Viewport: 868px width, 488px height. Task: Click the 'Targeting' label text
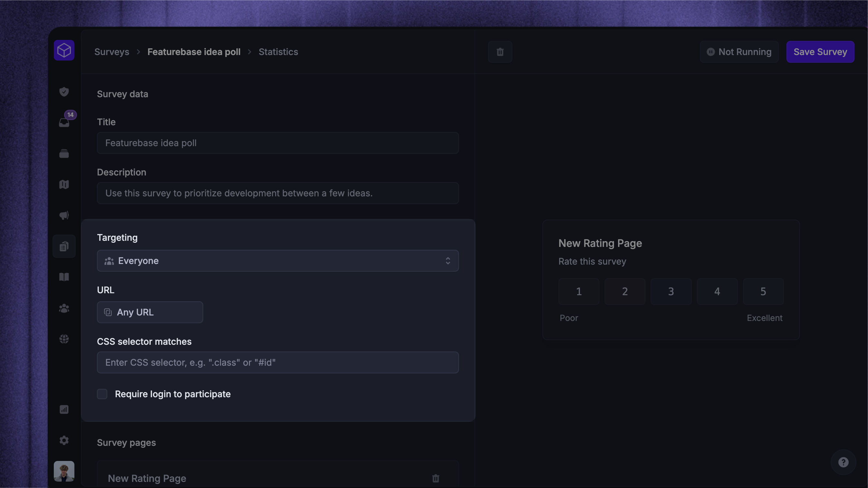point(117,238)
